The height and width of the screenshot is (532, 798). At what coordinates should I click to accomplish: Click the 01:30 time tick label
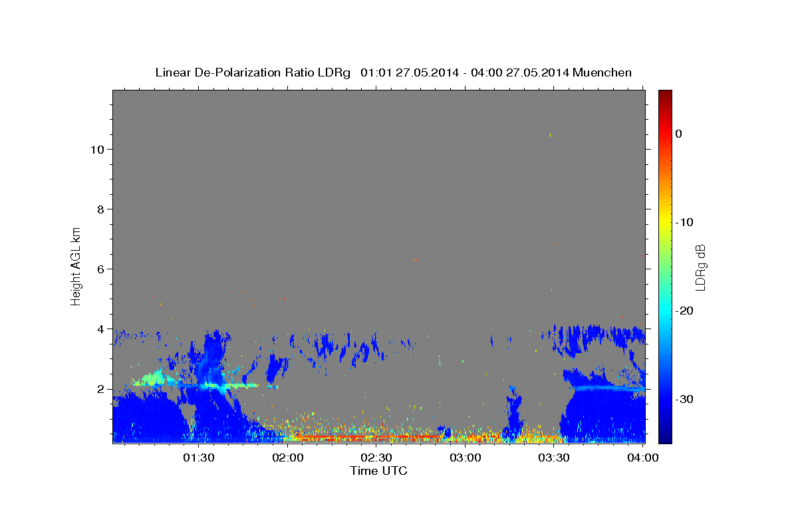click(199, 458)
